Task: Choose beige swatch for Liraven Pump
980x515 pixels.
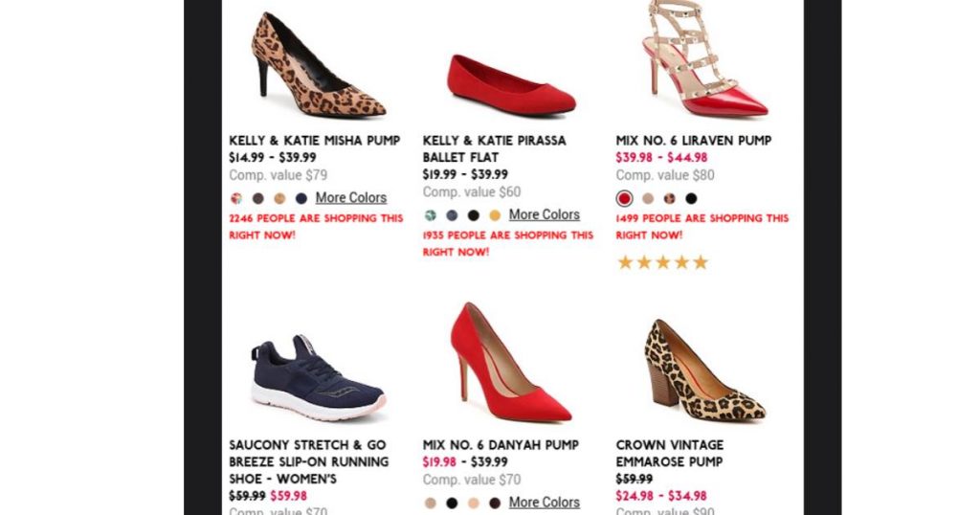Action: (648, 199)
